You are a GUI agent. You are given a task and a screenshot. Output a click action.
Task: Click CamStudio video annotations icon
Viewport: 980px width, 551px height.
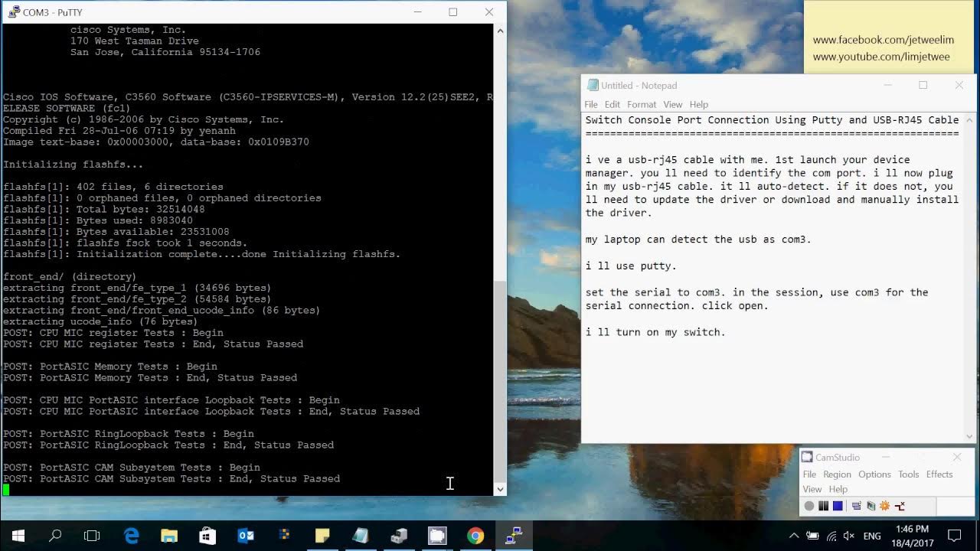tap(871, 506)
